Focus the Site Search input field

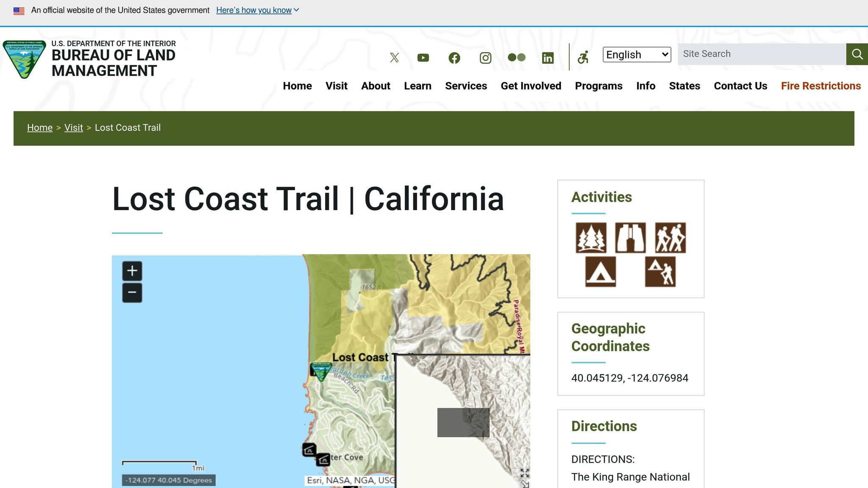[762, 54]
